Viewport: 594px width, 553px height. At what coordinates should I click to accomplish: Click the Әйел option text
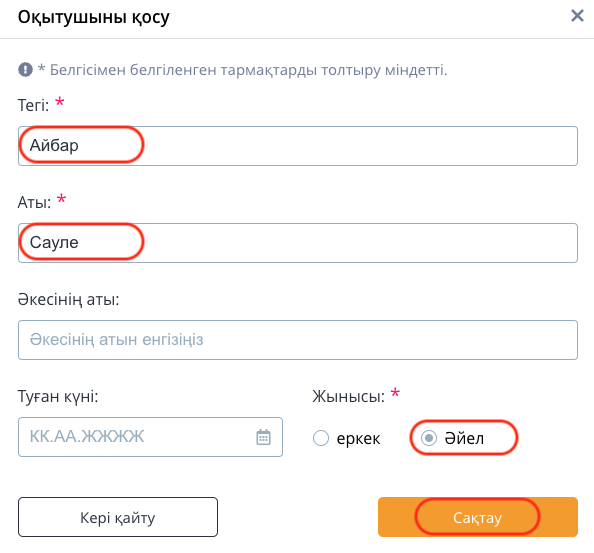[464, 438]
